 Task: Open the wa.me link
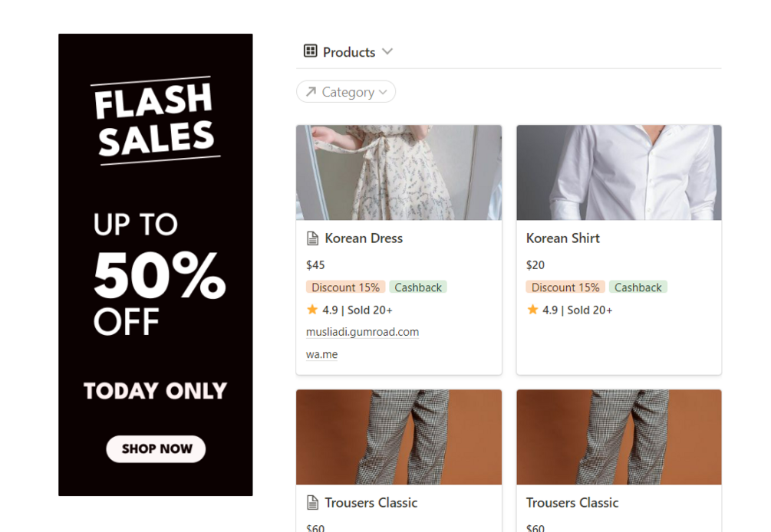pyautogui.click(x=321, y=354)
